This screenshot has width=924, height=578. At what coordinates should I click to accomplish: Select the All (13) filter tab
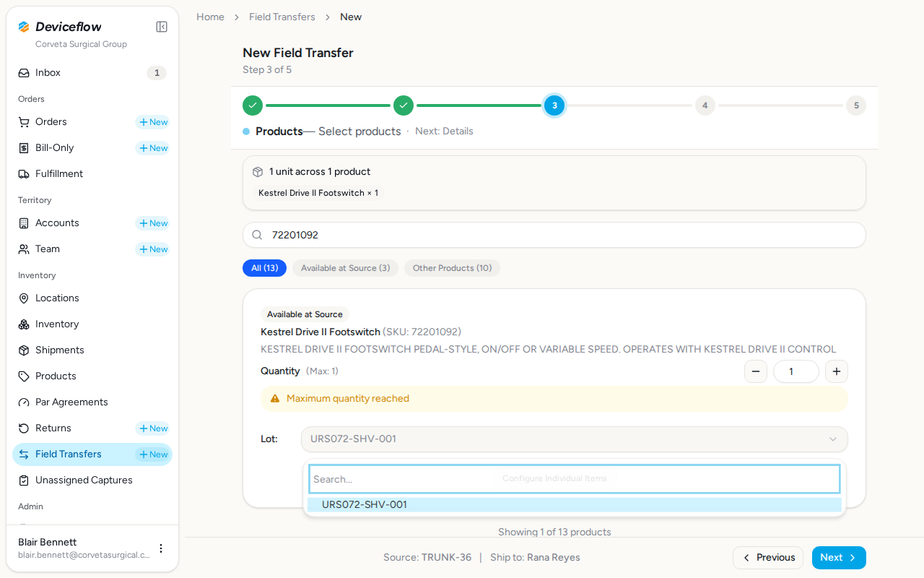coord(264,268)
